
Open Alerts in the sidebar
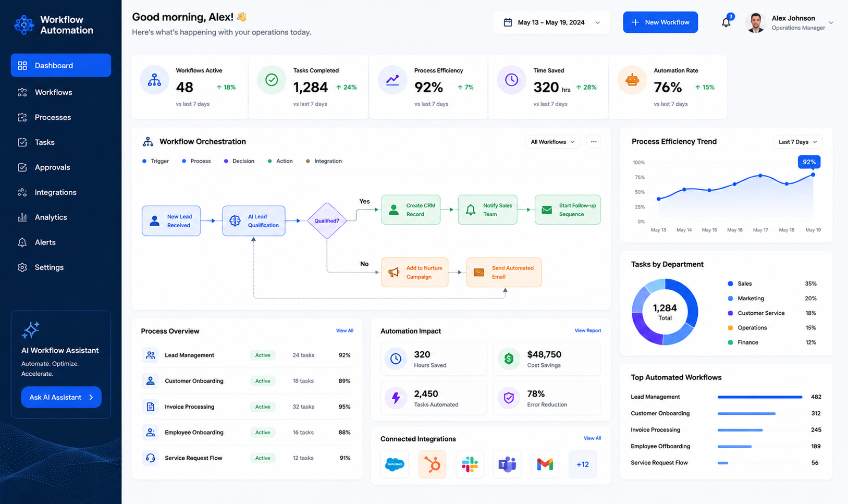(x=61, y=242)
